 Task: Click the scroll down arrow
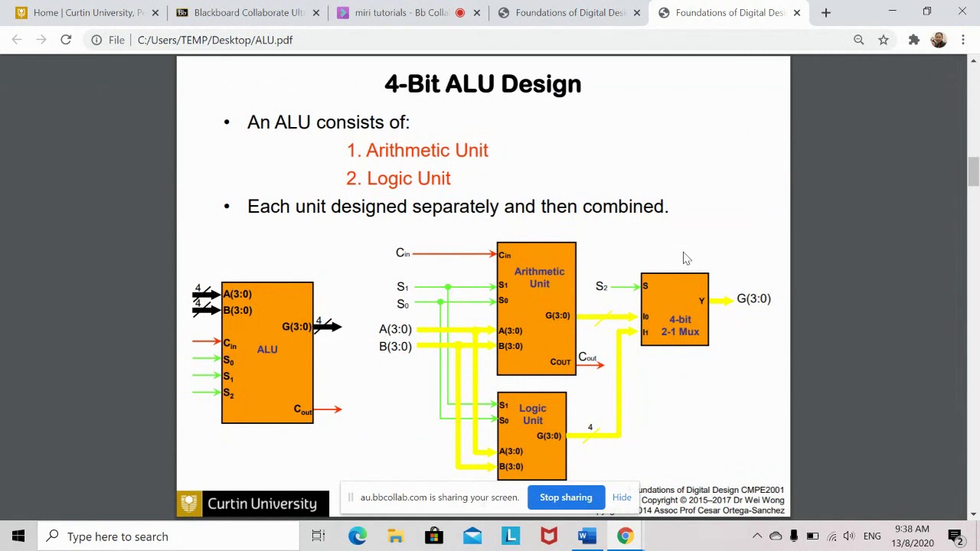pyautogui.click(x=974, y=514)
